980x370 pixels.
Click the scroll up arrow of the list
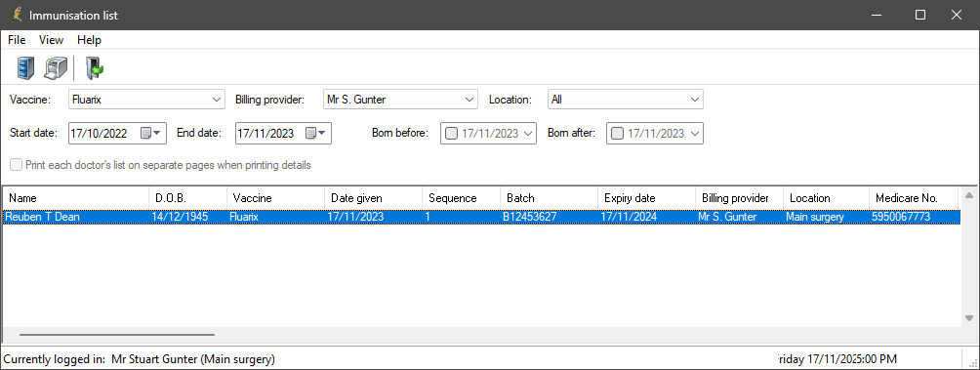click(968, 196)
